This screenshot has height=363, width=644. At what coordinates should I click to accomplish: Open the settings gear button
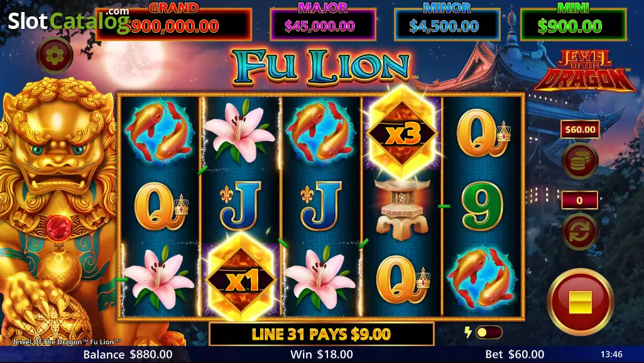[x=55, y=55]
